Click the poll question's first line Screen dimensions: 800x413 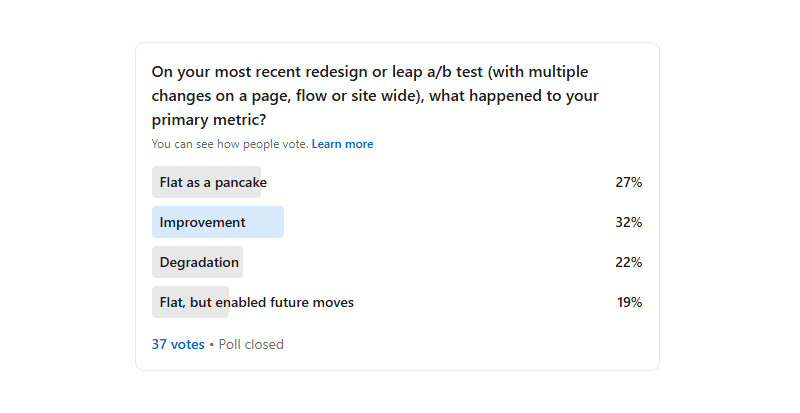[x=369, y=72]
